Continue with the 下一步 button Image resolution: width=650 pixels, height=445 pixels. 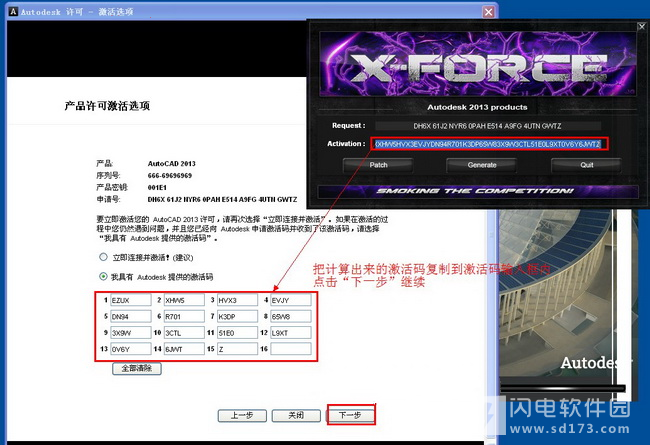coord(350,415)
